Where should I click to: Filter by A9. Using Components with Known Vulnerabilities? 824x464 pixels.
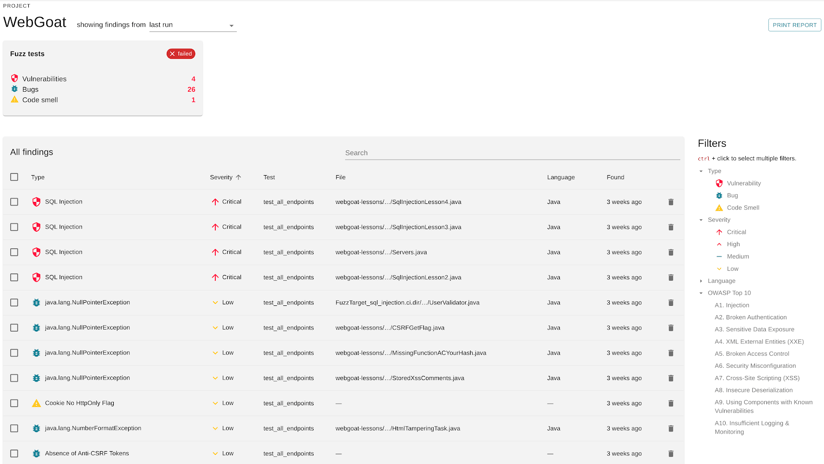point(763,406)
